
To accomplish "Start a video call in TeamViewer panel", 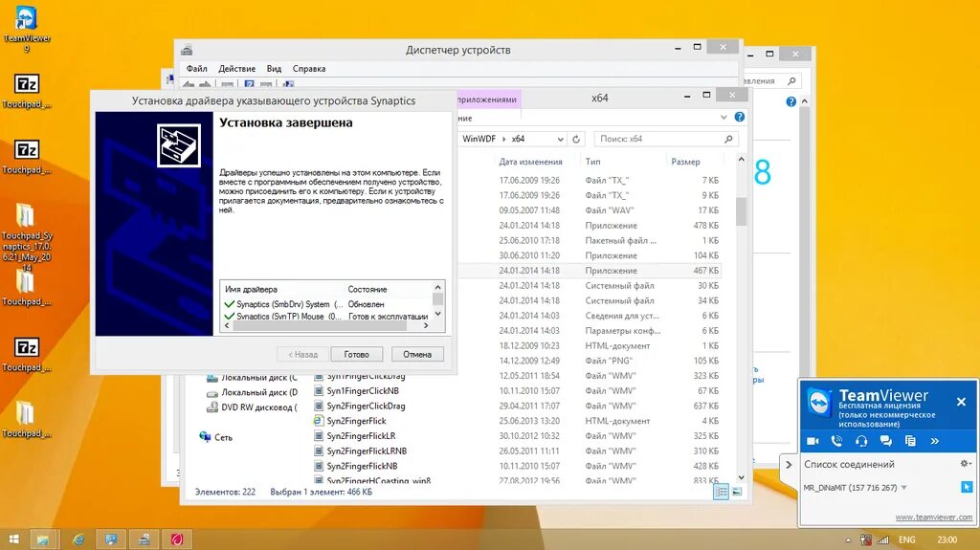I will [813, 441].
